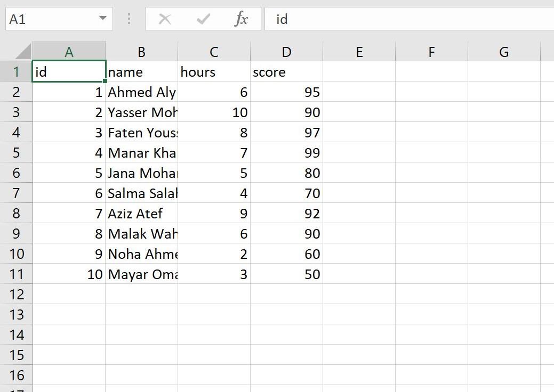Select Mayar Omar's score of 50
Viewport: 554px width, 392px height.
tap(286, 274)
